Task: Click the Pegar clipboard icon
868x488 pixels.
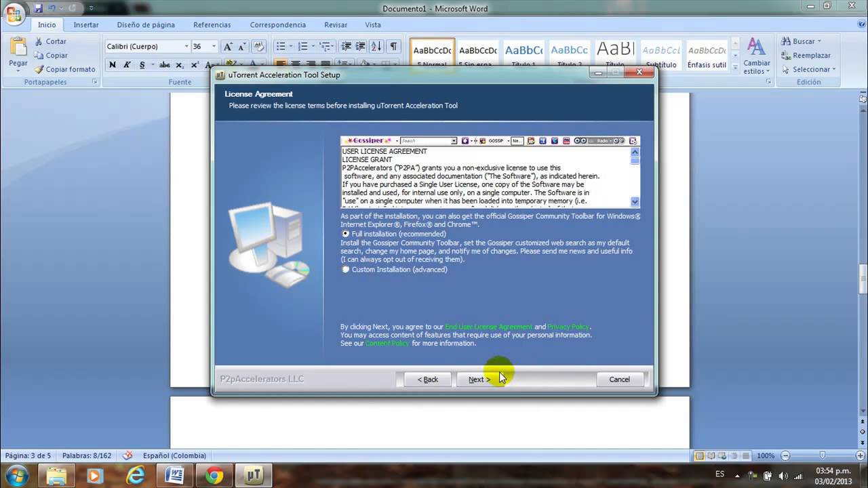Action: (18, 48)
